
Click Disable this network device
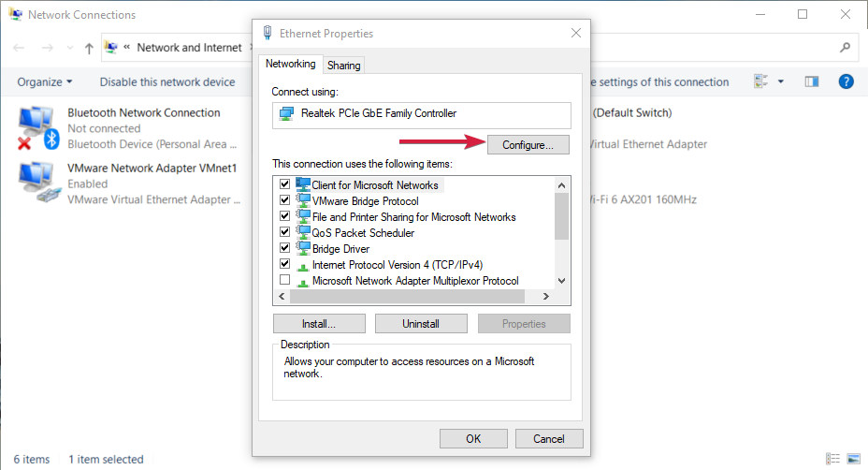(x=167, y=82)
